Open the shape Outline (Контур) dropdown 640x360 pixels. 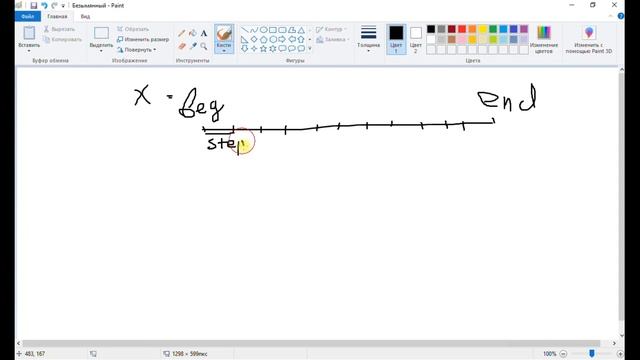click(332, 29)
